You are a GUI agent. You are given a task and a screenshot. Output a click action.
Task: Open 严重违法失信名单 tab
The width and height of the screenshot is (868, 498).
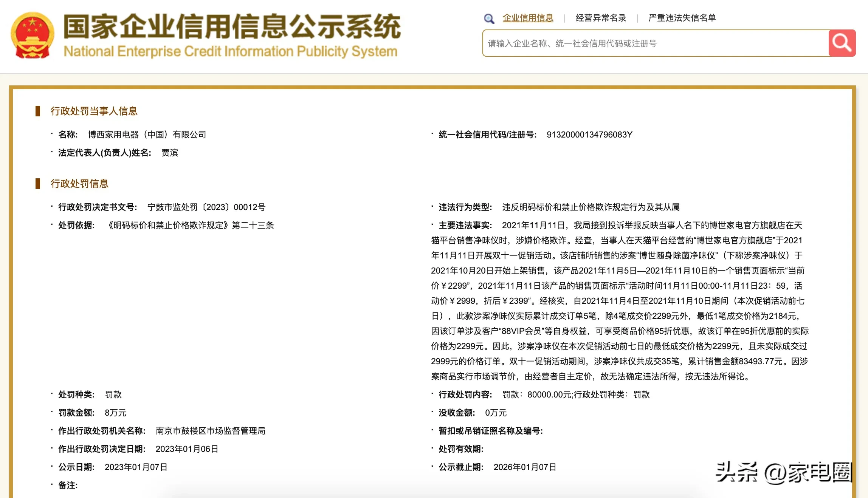point(682,18)
